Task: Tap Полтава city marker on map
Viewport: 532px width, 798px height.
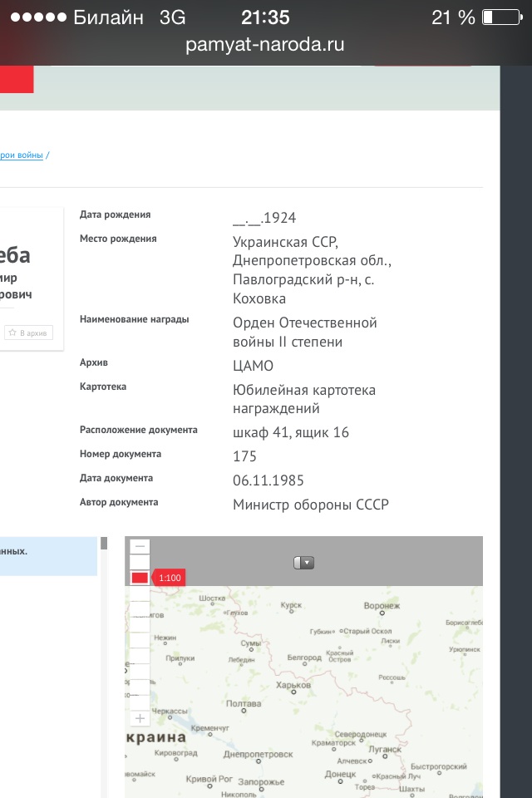Action: pos(243,704)
